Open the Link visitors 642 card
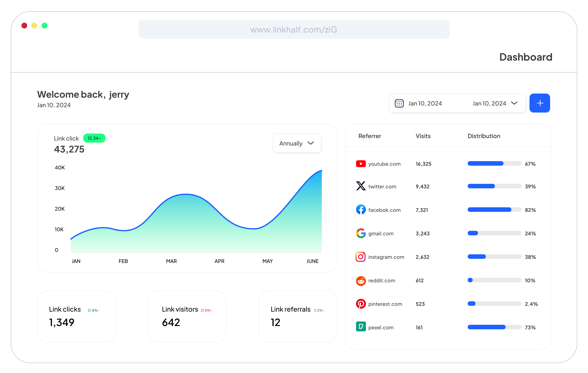This screenshot has height=373, width=588. pyautogui.click(x=187, y=316)
